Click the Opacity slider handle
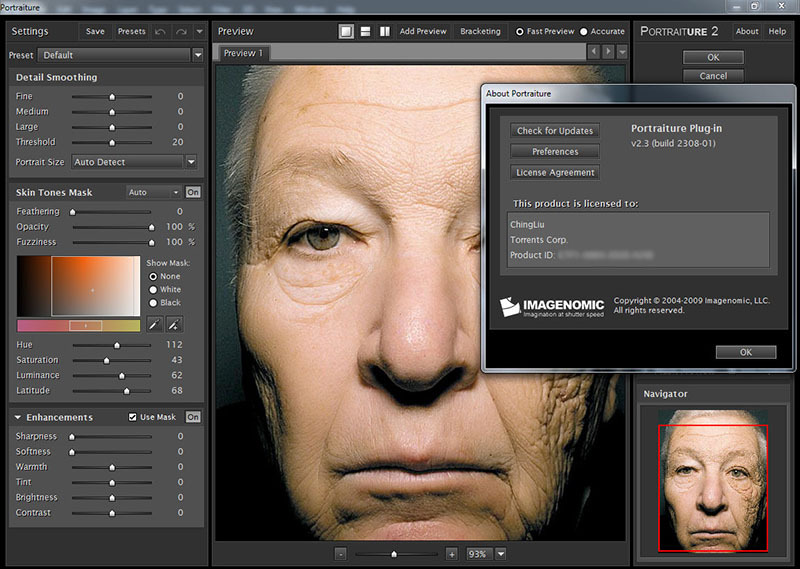 [x=152, y=227]
